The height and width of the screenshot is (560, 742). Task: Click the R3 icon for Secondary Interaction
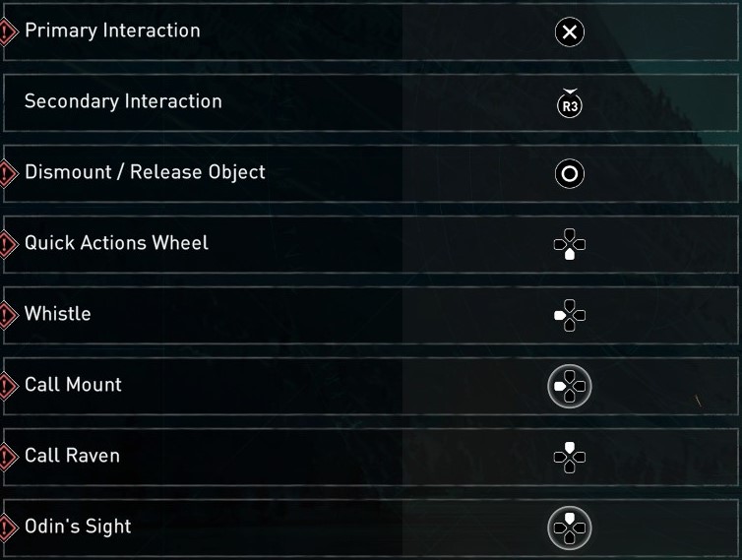(569, 104)
